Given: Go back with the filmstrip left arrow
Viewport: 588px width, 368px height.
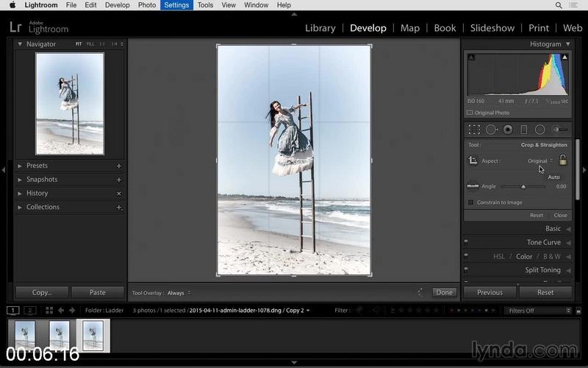Looking at the screenshot, I should click(61, 310).
